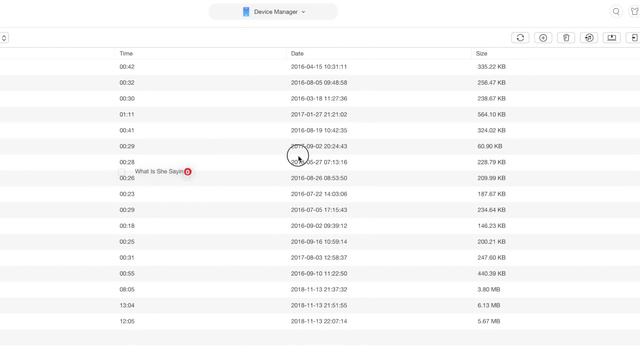Click date 2018-11-13 21:51:55
The height and width of the screenshot is (360, 640).
click(319, 305)
